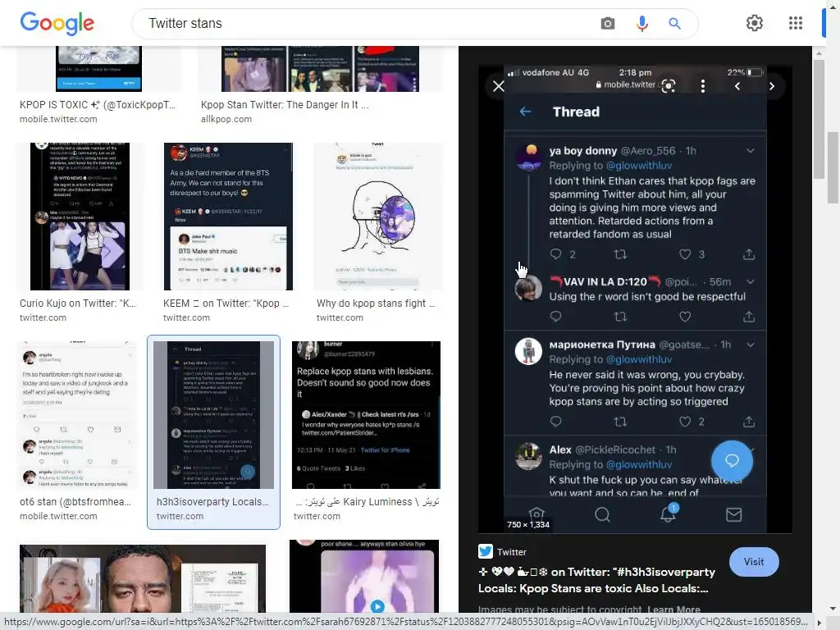Go to previous image in preview

(x=737, y=85)
